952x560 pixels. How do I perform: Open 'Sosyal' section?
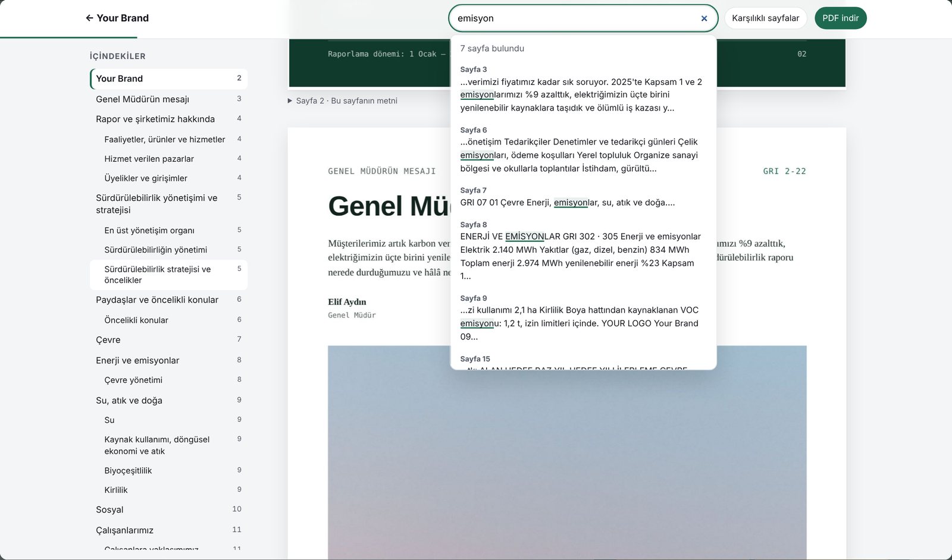coord(169,510)
